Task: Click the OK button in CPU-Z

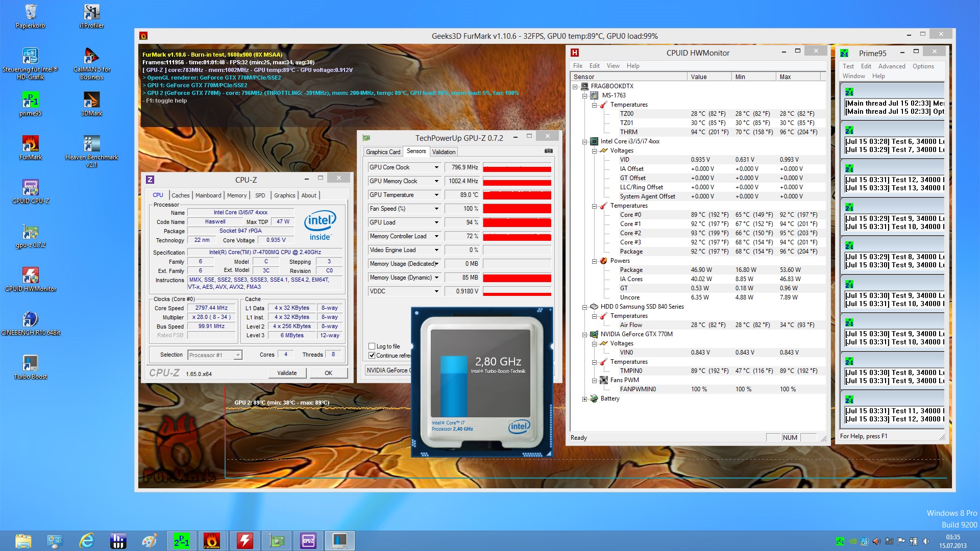Action: pos(328,373)
